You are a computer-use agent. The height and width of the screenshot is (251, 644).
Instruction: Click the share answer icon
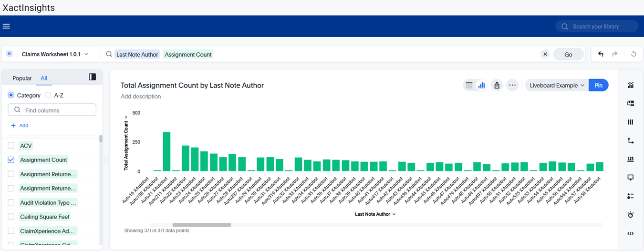click(x=497, y=85)
